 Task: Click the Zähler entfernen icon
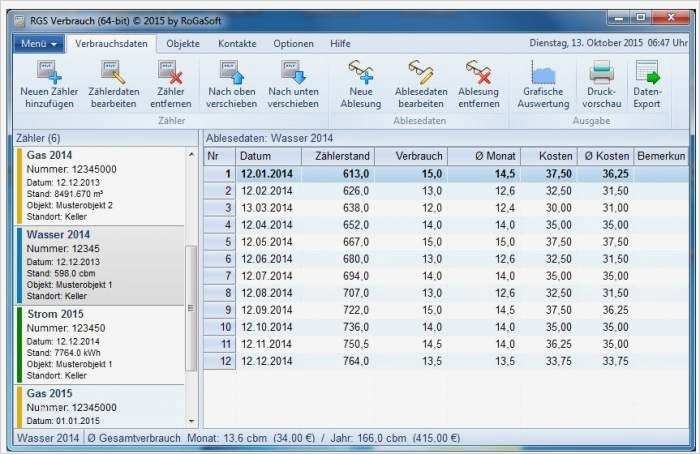[172, 73]
